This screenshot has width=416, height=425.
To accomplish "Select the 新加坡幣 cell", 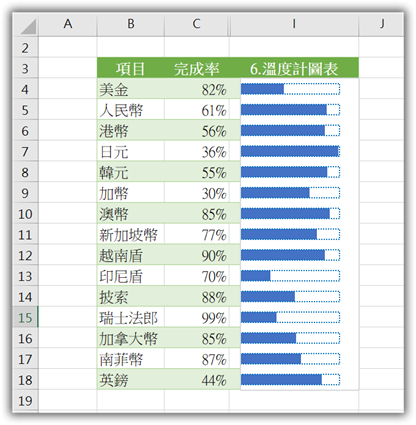I will click(131, 234).
